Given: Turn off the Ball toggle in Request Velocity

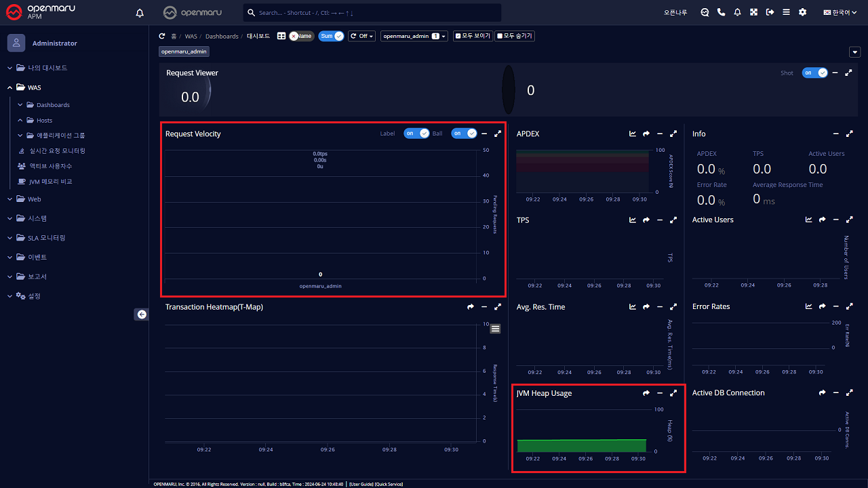Looking at the screenshot, I should [x=464, y=134].
